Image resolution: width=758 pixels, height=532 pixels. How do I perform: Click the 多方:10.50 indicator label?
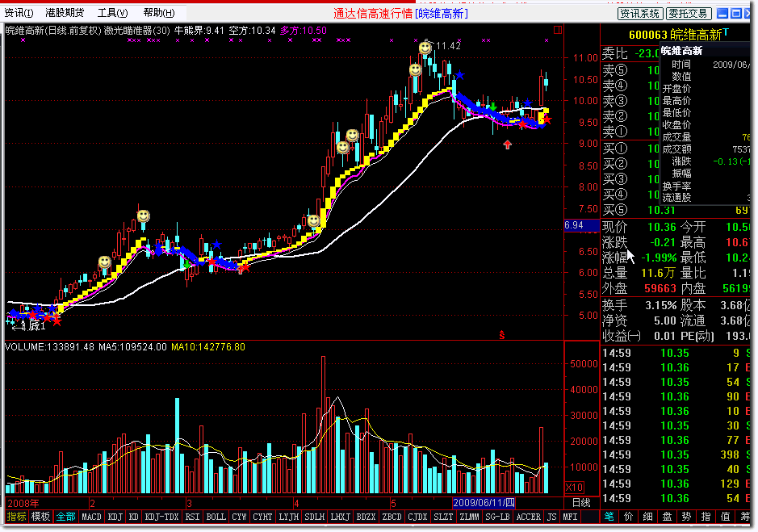tap(303, 31)
